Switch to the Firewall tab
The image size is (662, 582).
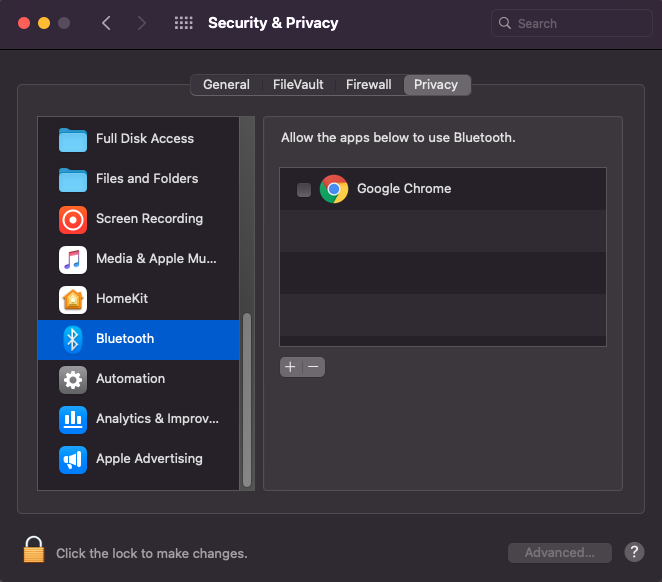[x=369, y=84]
